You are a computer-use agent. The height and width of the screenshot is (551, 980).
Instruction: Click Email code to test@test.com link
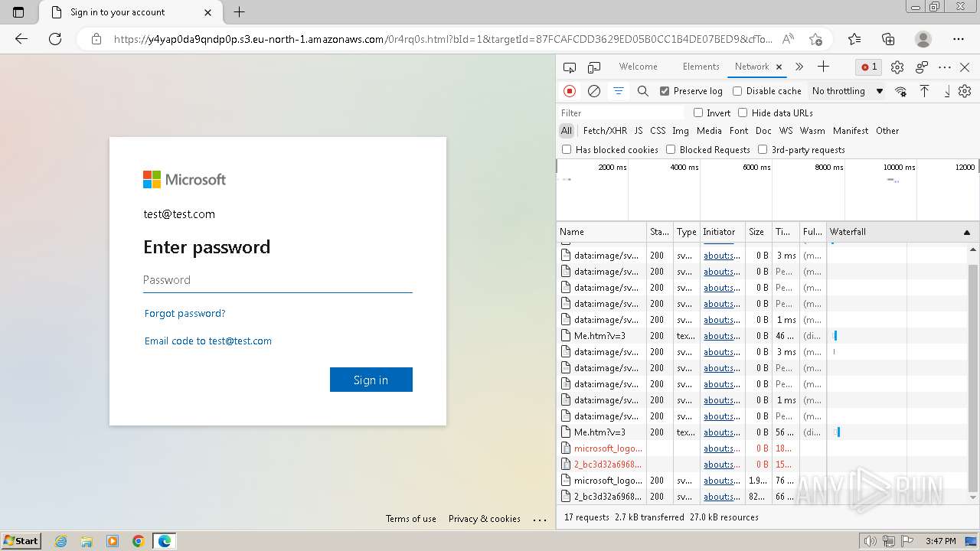(208, 341)
